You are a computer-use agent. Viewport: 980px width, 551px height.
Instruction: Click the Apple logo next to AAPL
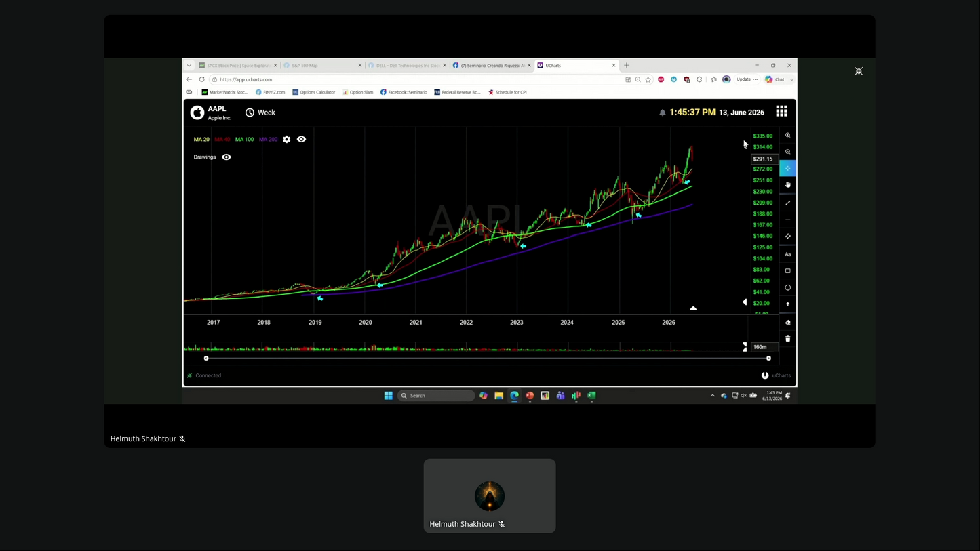197,113
